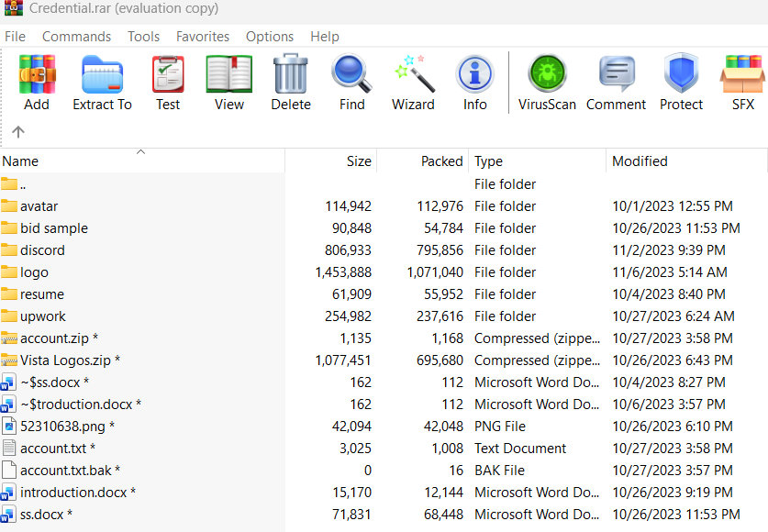The height and width of the screenshot is (532, 768).
Task: Click the Delete icon
Action: (x=290, y=73)
